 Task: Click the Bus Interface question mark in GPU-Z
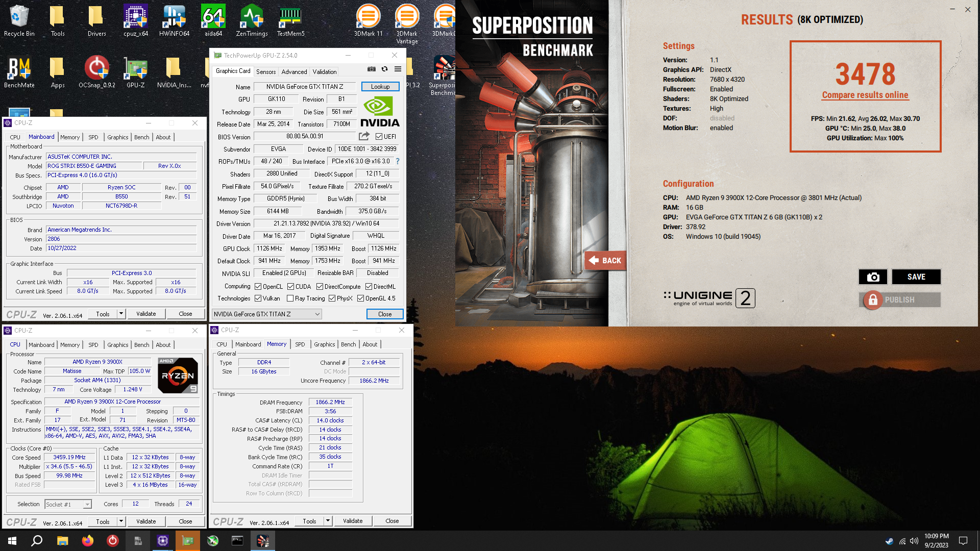[398, 161]
